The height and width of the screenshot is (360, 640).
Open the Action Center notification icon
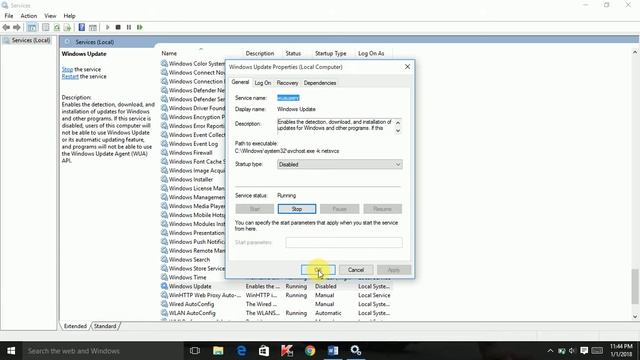[x=584, y=351]
